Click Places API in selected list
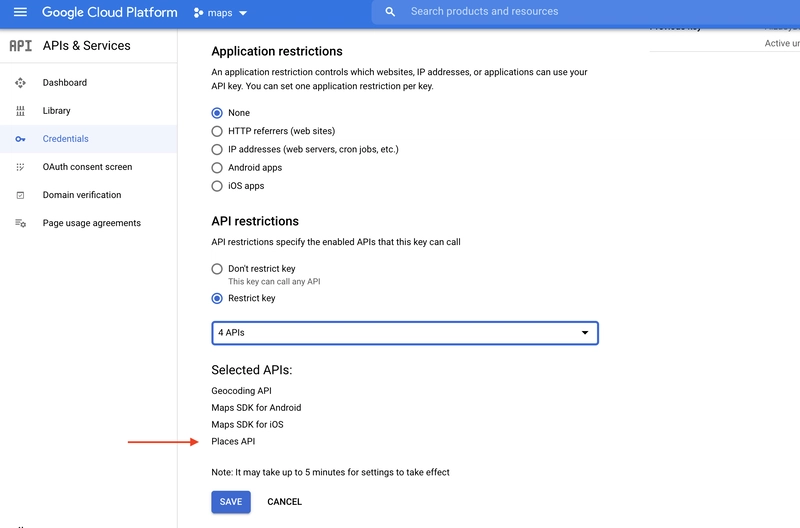 (233, 441)
